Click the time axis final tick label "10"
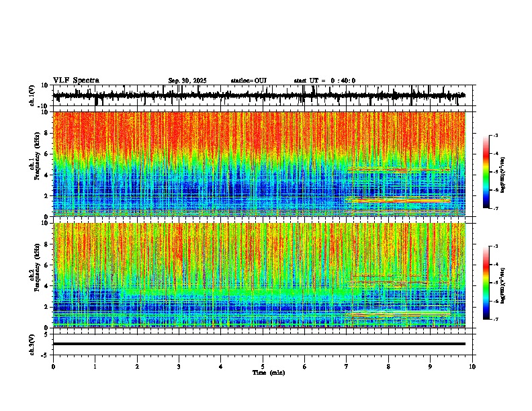Image resolution: width=532 pixels, height=411 pixels. point(472,367)
